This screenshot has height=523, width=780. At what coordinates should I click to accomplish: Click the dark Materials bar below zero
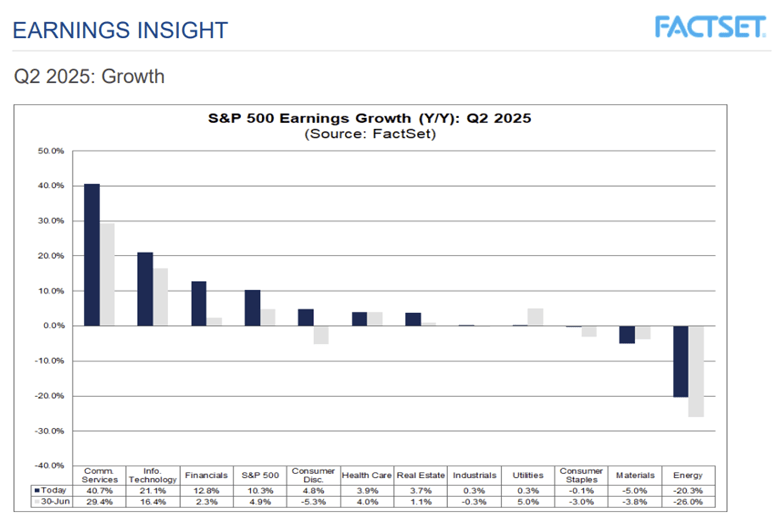(627, 335)
